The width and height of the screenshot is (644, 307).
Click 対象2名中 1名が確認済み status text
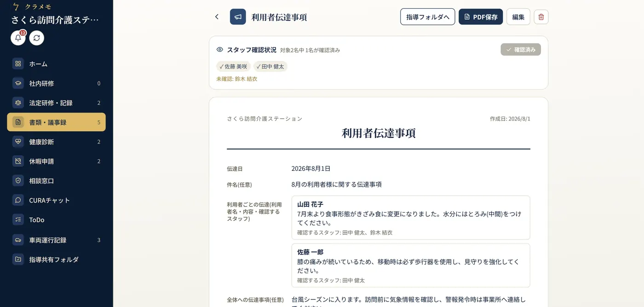tap(310, 50)
